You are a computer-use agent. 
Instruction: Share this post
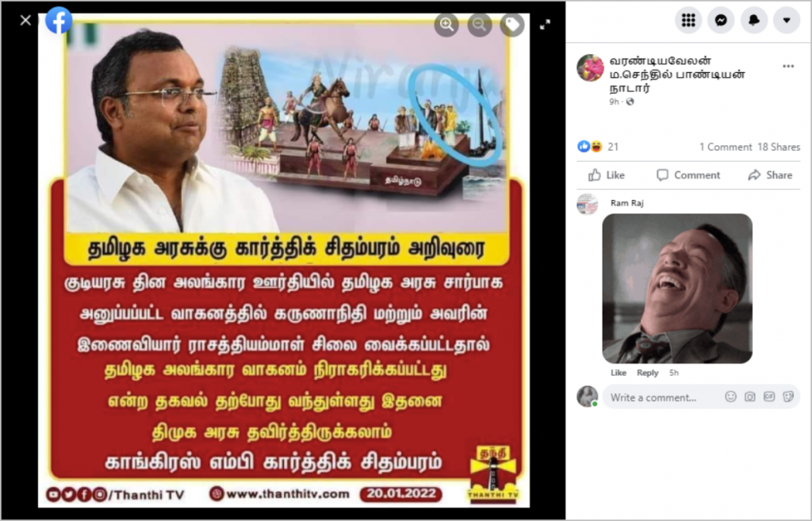coord(770,175)
